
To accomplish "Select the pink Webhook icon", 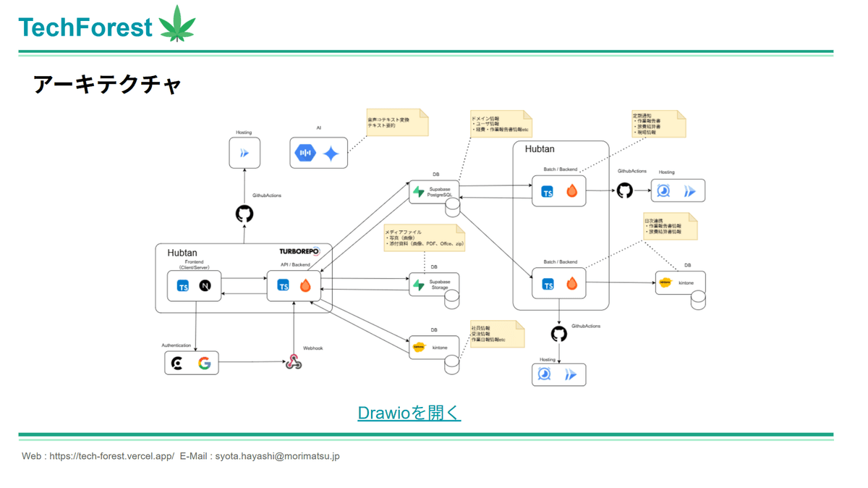I will click(293, 362).
